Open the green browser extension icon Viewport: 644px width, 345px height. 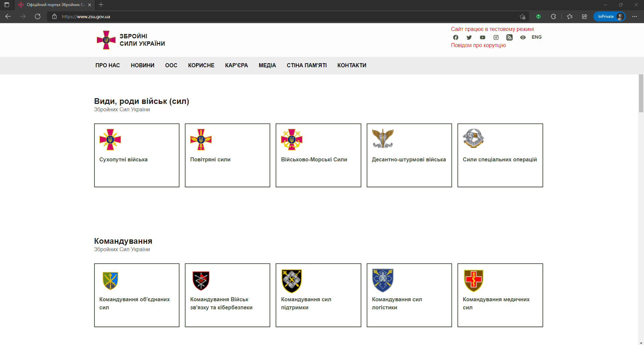(x=538, y=16)
